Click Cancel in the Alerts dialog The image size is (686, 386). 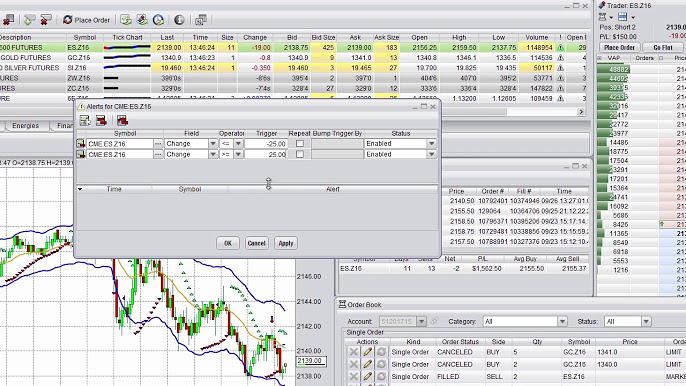[256, 243]
